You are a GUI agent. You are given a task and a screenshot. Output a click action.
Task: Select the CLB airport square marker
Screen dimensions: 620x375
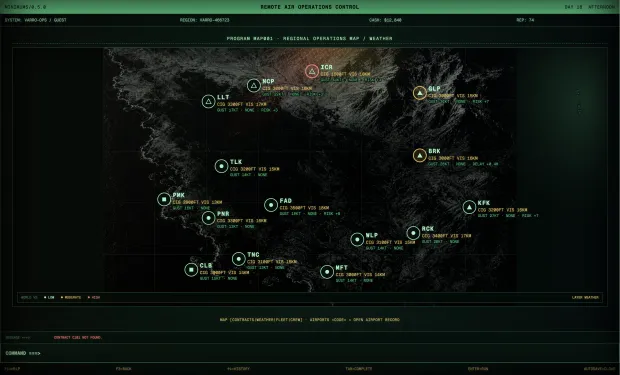(x=191, y=270)
